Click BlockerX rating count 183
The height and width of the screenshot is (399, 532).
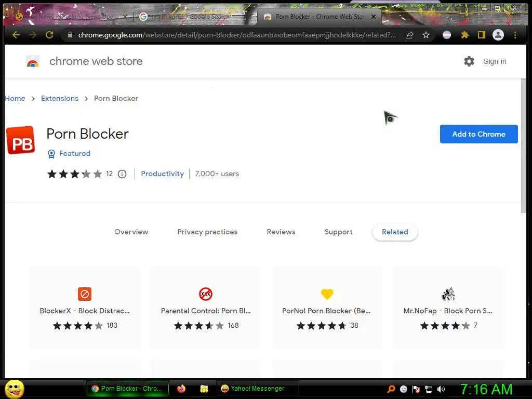(x=112, y=326)
